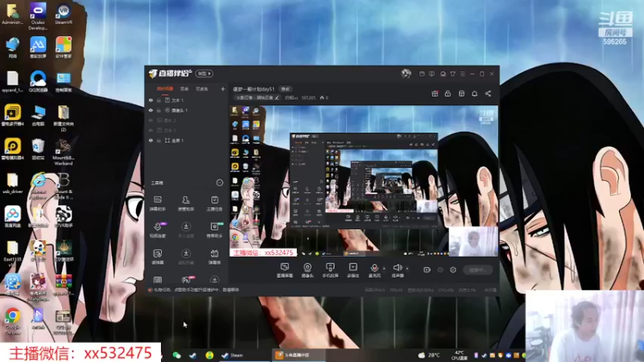Add a 多媒体 multimedia source
The height and width of the screenshot is (362, 644).
353,270
